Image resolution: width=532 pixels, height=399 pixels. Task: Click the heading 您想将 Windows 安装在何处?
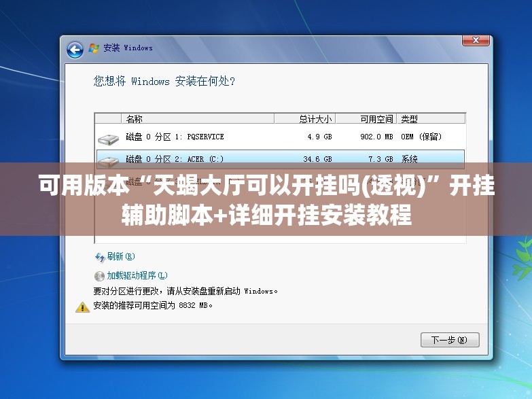pos(164,81)
